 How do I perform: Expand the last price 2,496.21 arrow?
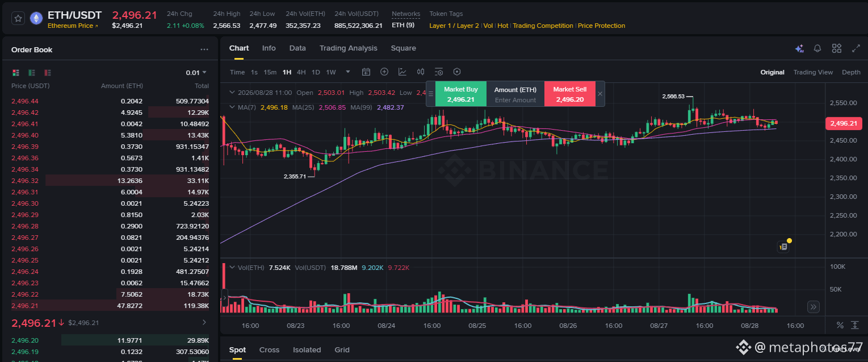pos(204,323)
